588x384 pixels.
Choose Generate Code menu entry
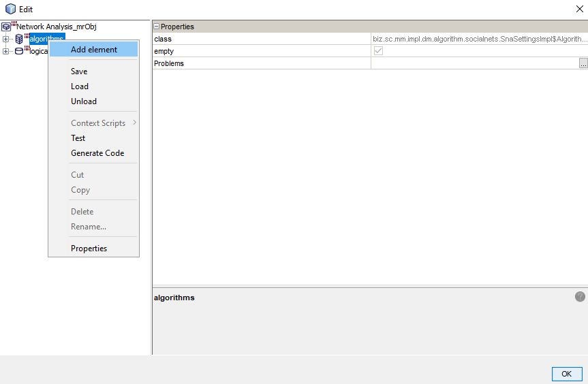[97, 153]
